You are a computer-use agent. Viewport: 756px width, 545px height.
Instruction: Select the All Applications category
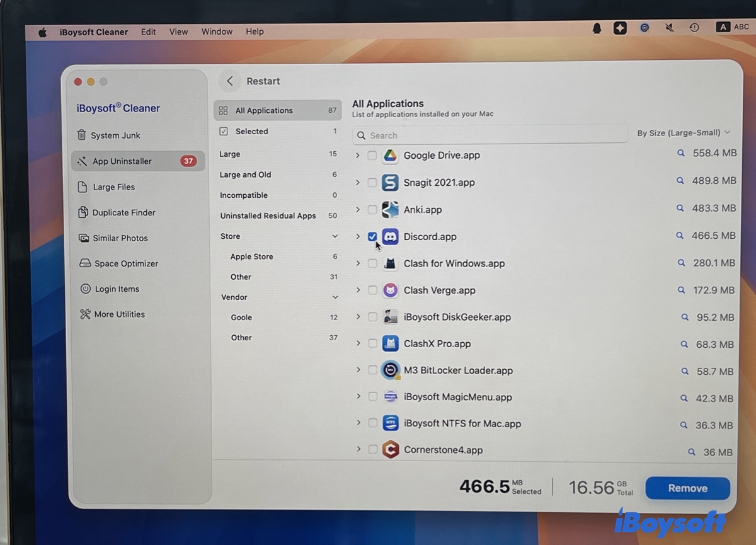[x=278, y=110]
